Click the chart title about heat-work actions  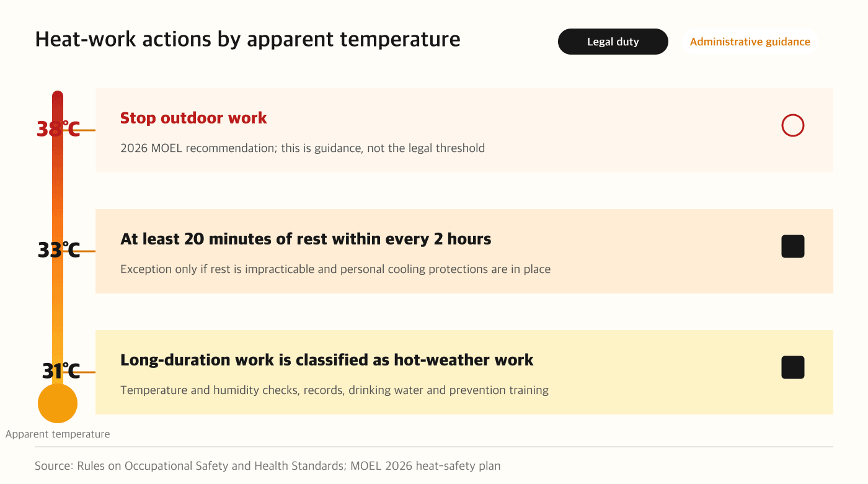click(247, 39)
